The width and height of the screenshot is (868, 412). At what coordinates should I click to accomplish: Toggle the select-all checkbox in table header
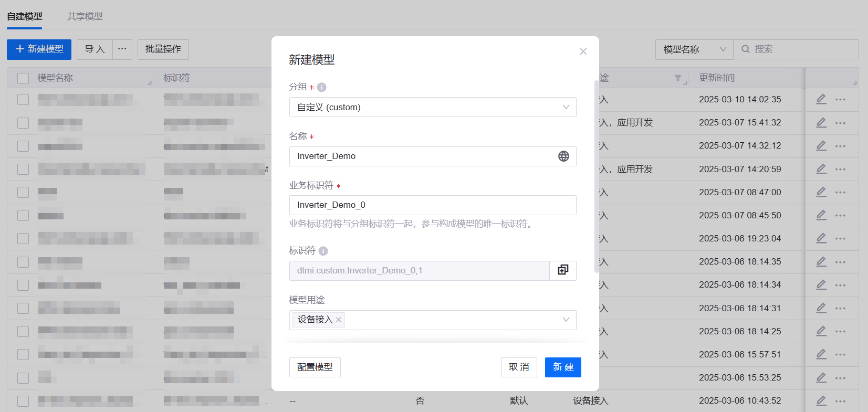pyautogui.click(x=23, y=78)
